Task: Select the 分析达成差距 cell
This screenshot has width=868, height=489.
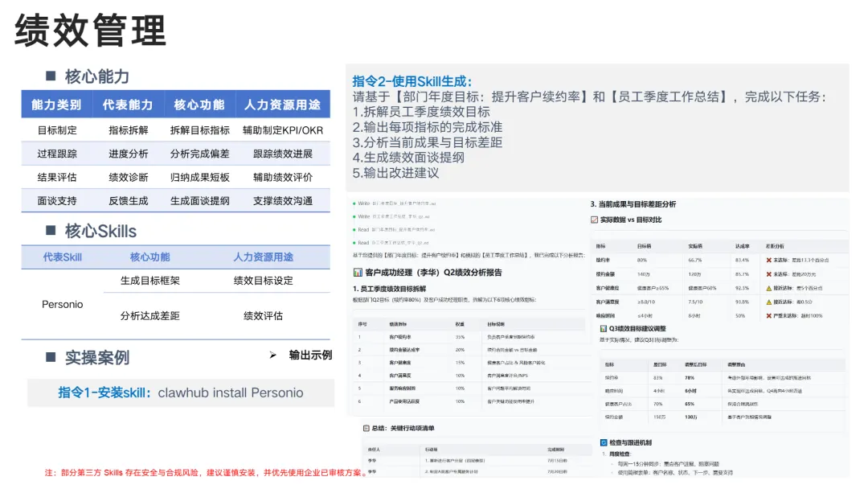Action: point(150,315)
